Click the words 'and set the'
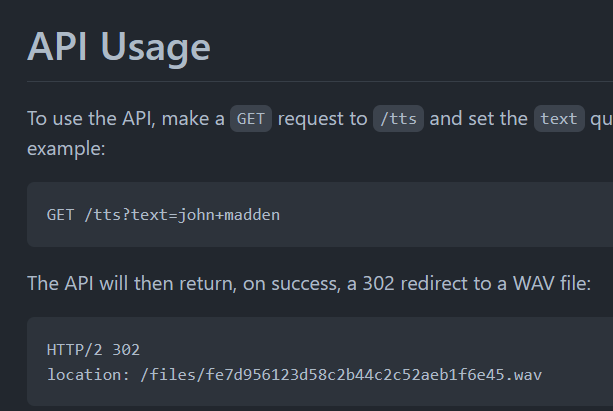613x411 pixels. pyautogui.click(x=478, y=119)
